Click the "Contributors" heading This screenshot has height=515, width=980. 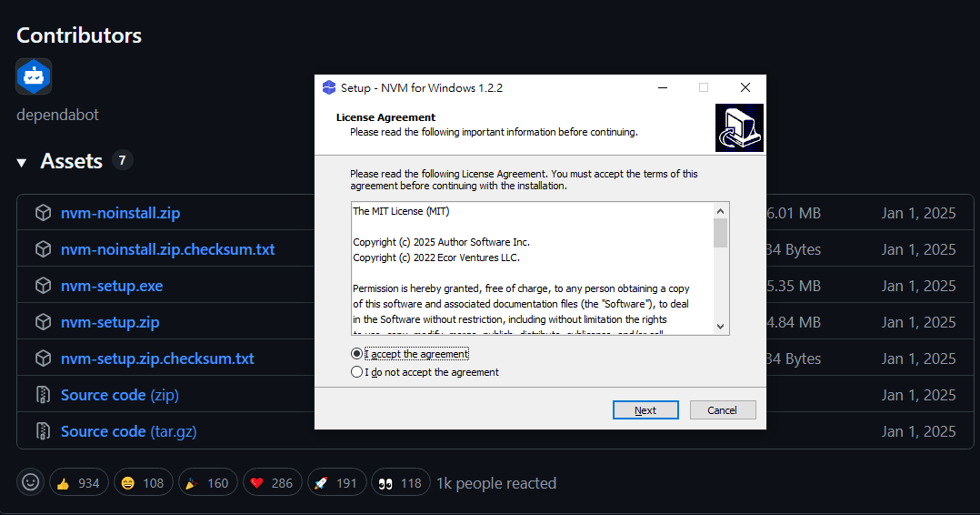click(79, 35)
